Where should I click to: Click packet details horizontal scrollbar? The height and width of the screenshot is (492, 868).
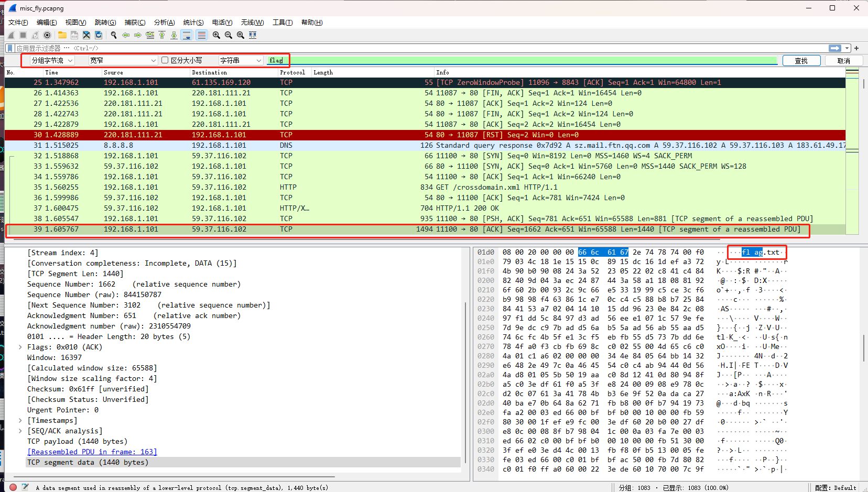coord(173,477)
